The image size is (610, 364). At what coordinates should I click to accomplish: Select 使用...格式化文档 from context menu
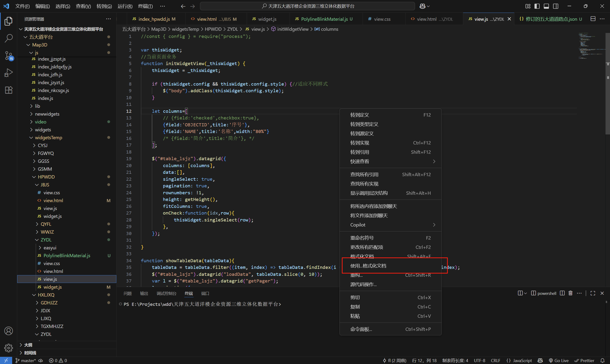[368, 266]
